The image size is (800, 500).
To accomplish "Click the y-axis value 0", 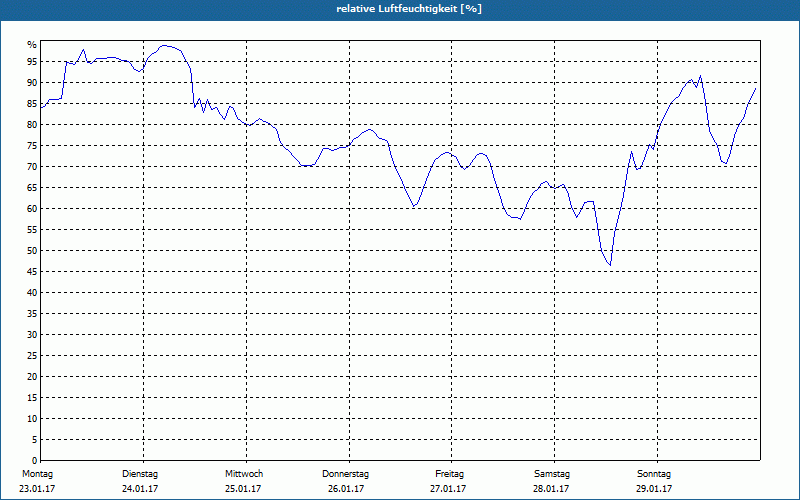I will [34, 461].
